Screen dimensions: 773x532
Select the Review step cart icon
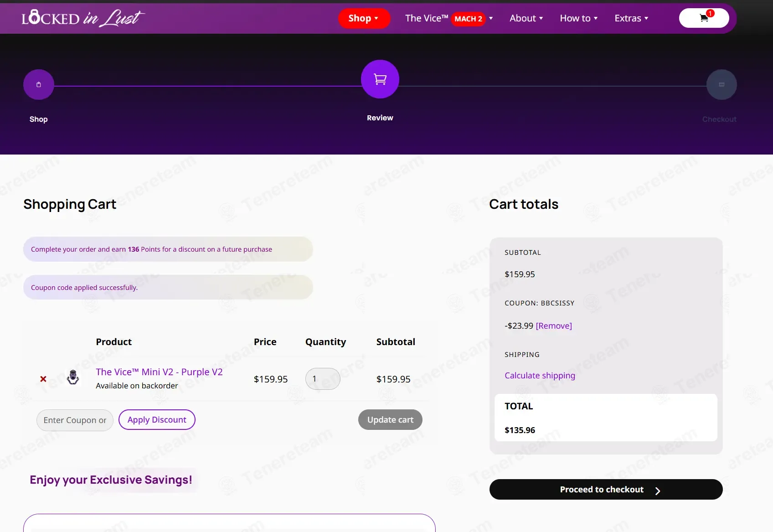coord(380,79)
